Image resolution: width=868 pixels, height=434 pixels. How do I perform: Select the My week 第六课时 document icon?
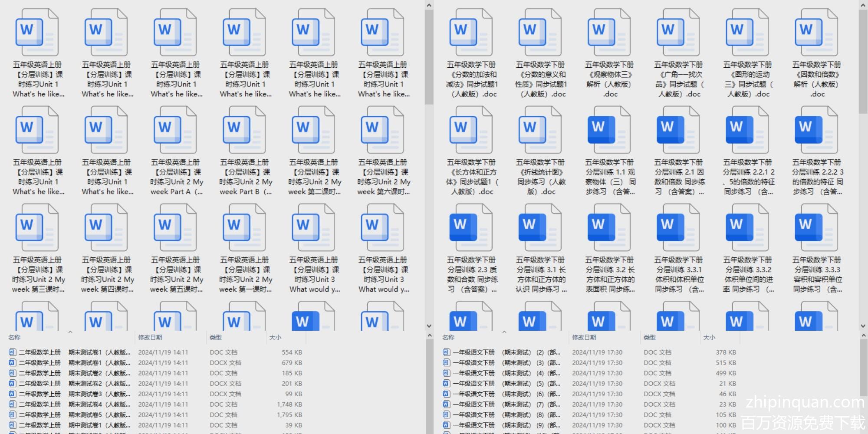click(x=382, y=130)
